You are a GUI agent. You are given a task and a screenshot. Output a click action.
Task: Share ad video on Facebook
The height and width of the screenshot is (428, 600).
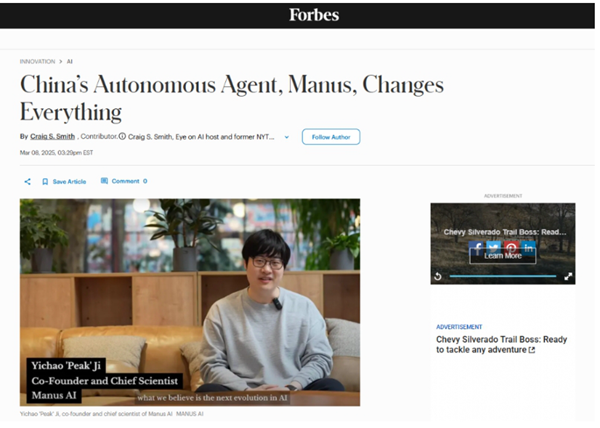(x=476, y=248)
